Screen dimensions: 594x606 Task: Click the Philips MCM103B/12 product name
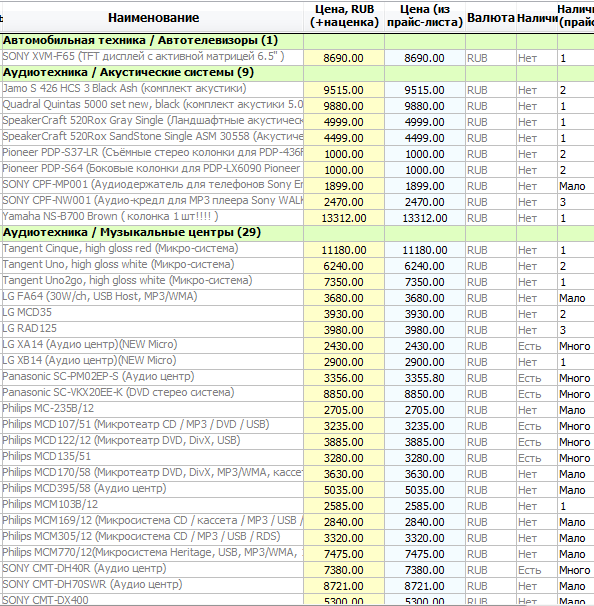(x=50, y=505)
